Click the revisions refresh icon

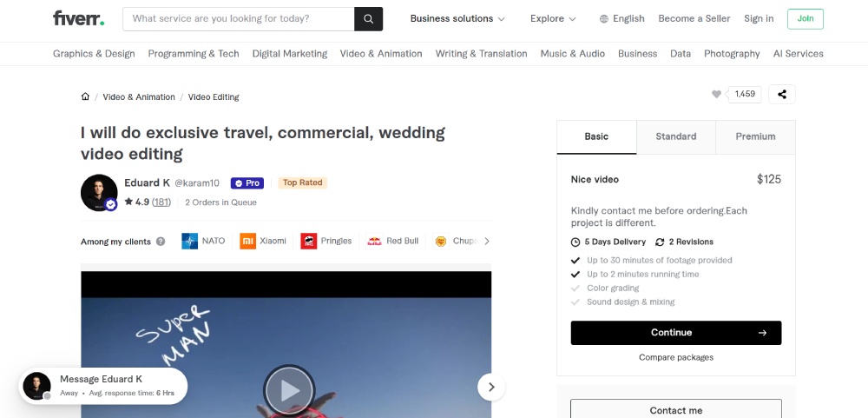660,242
